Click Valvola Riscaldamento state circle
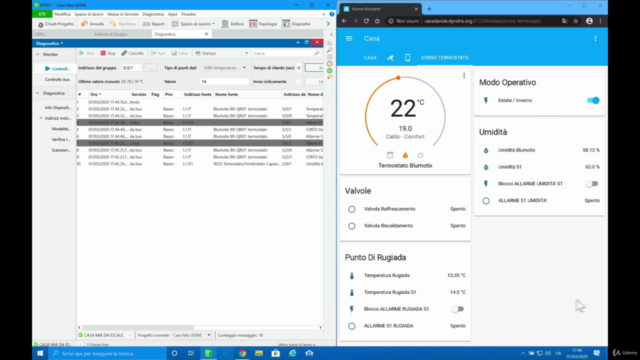This screenshot has height=360, width=640. coord(352,226)
